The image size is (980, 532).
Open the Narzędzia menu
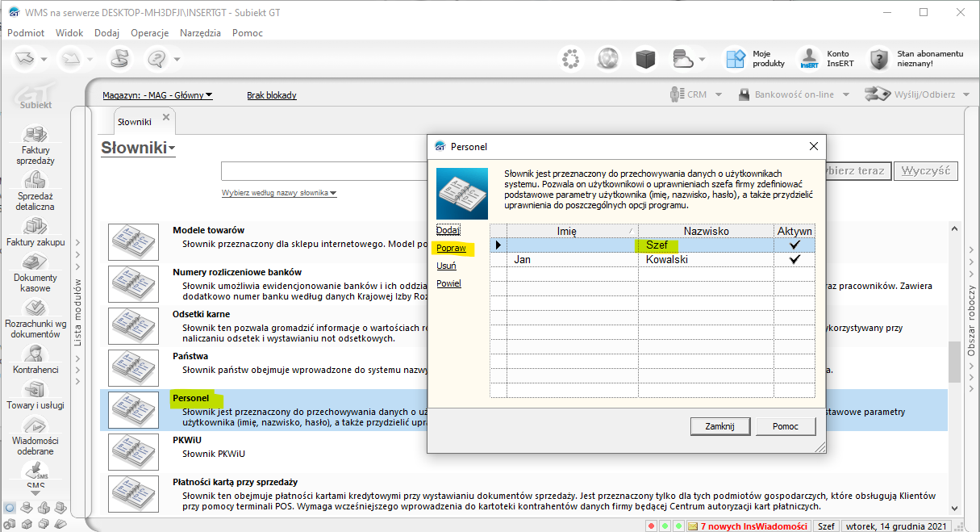click(200, 33)
